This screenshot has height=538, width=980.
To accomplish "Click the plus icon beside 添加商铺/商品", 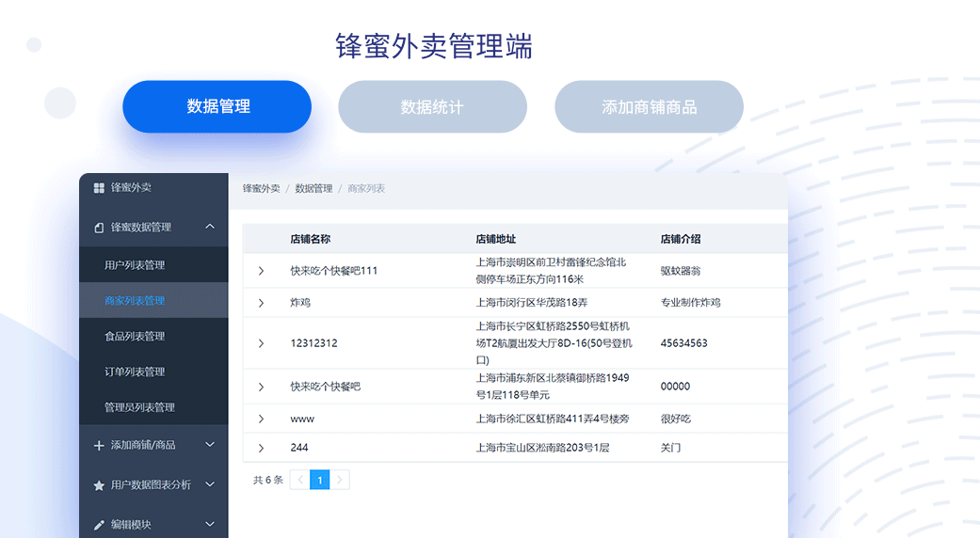I will 99,445.
